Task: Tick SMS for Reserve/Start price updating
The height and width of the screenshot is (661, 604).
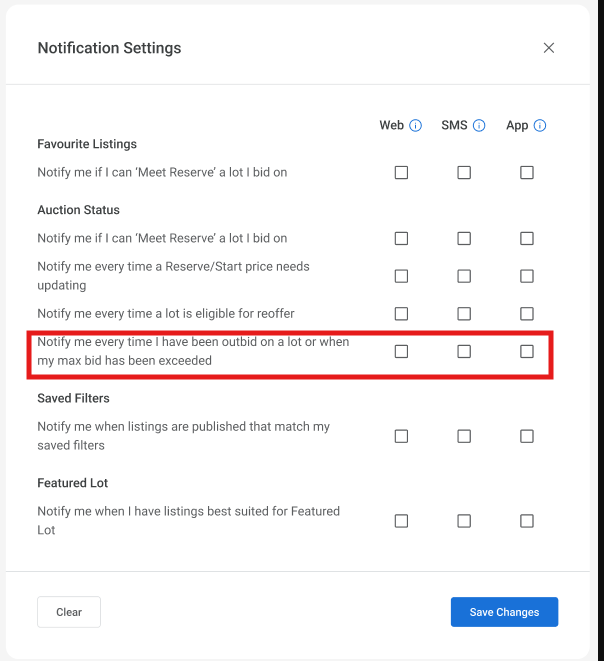Action: (464, 276)
